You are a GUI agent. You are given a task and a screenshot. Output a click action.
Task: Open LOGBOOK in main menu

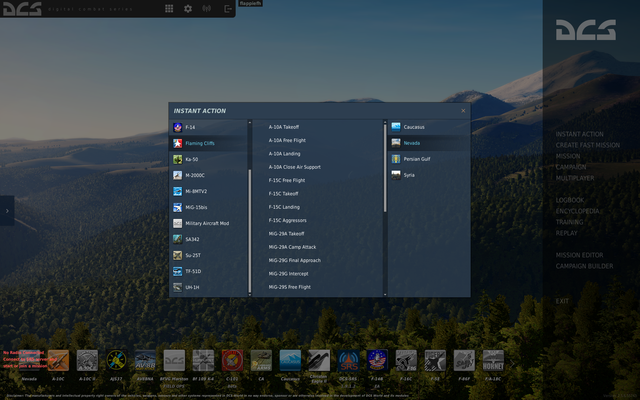coord(569,200)
